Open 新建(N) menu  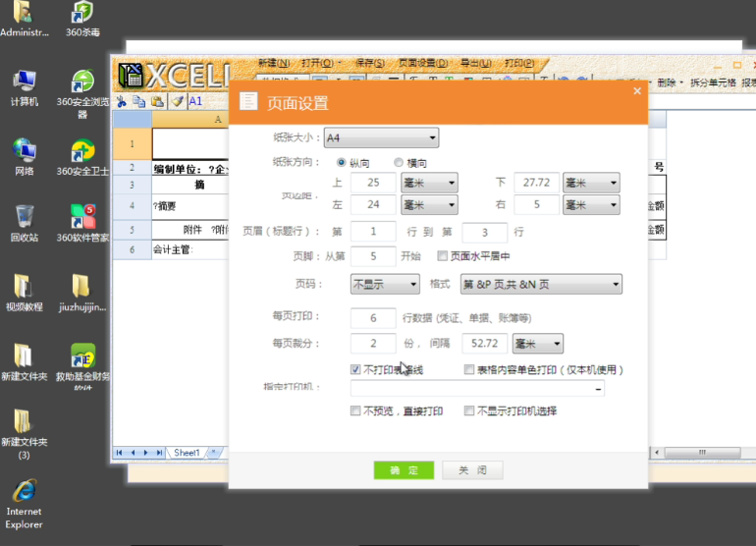[x=274, y=63]
